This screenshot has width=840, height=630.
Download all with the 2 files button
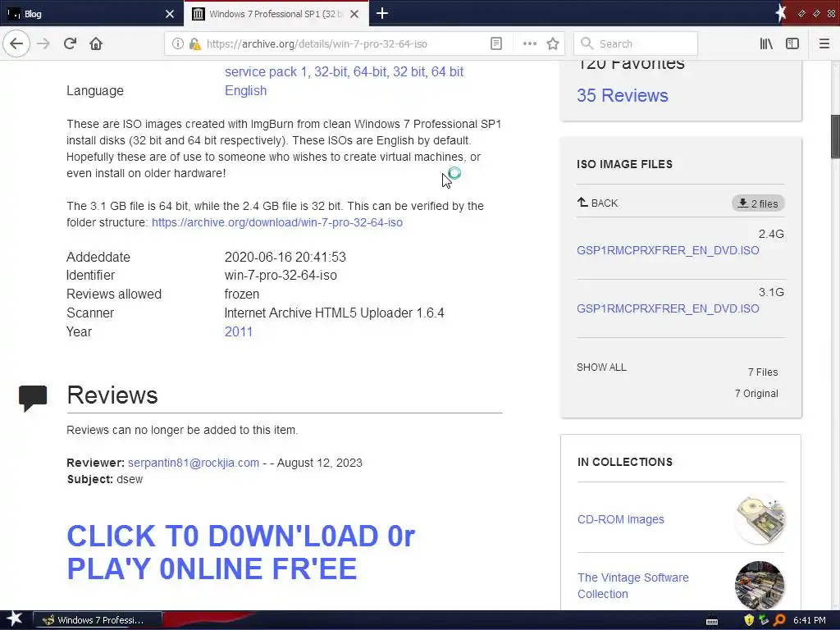pyautogui.click(x=758, y=203)
